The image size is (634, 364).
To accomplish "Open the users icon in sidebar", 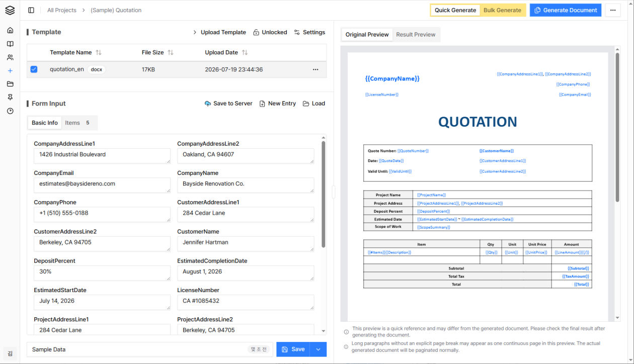I will [10, 57].
